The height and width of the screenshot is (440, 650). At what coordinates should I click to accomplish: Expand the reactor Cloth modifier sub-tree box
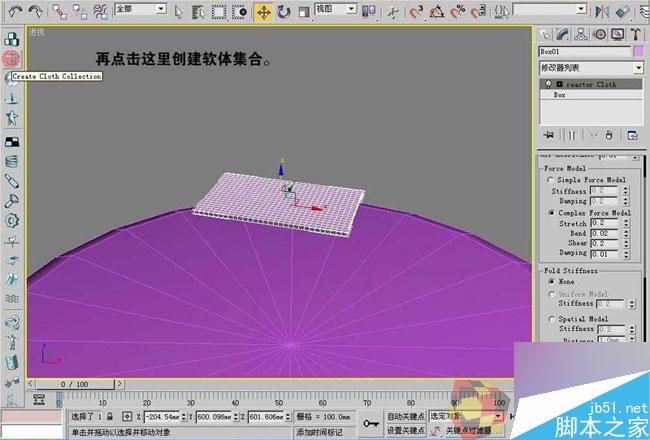click(559, 84)
